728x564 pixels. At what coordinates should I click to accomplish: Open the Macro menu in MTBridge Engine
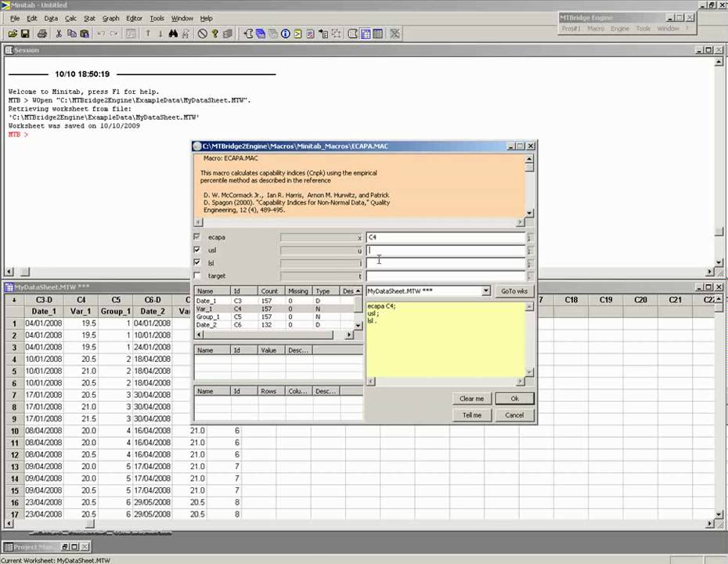(596, 28)
